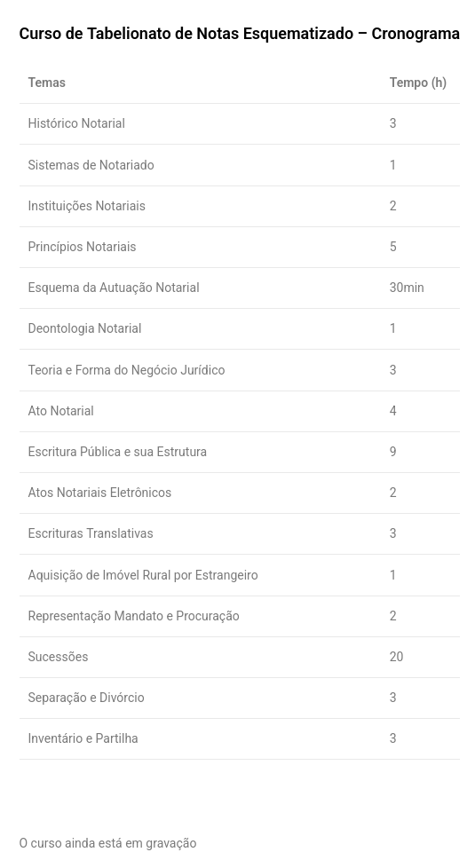Screen dimensions: 475x868
Task: Click the Esquema da Autuação Notarial topic
Action: [x=114, y=288]
